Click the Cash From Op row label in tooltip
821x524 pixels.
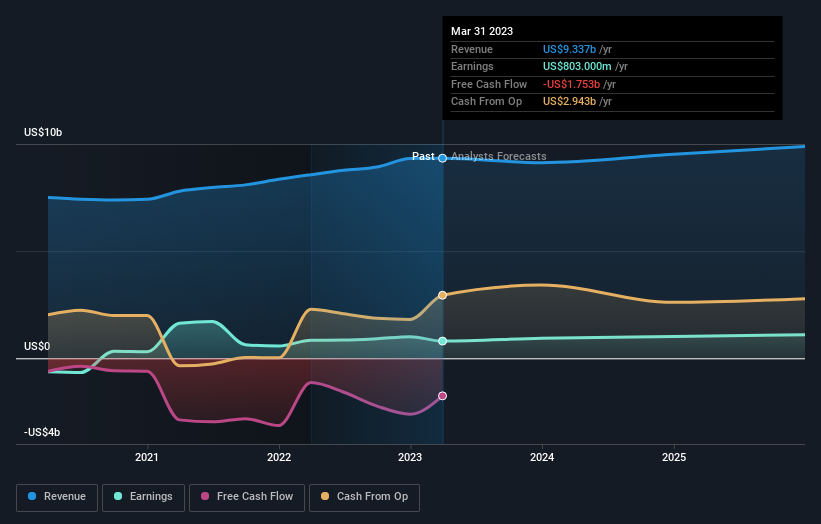pos(486,102)
